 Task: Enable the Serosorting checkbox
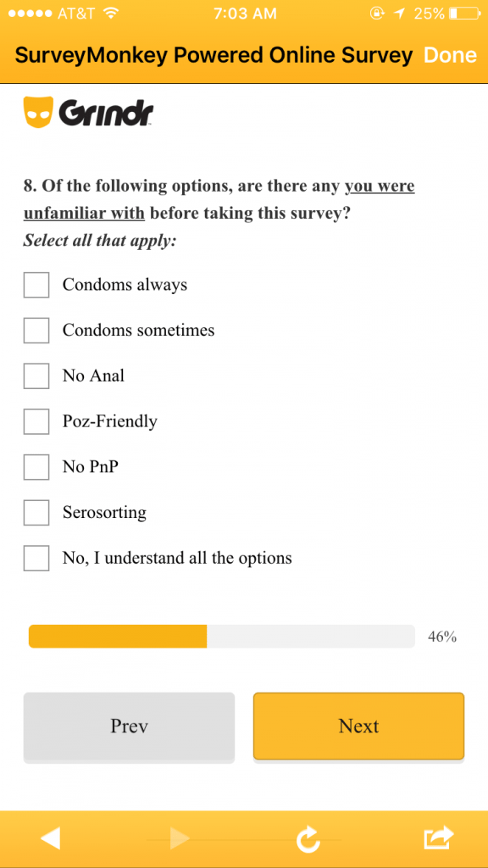36,512
